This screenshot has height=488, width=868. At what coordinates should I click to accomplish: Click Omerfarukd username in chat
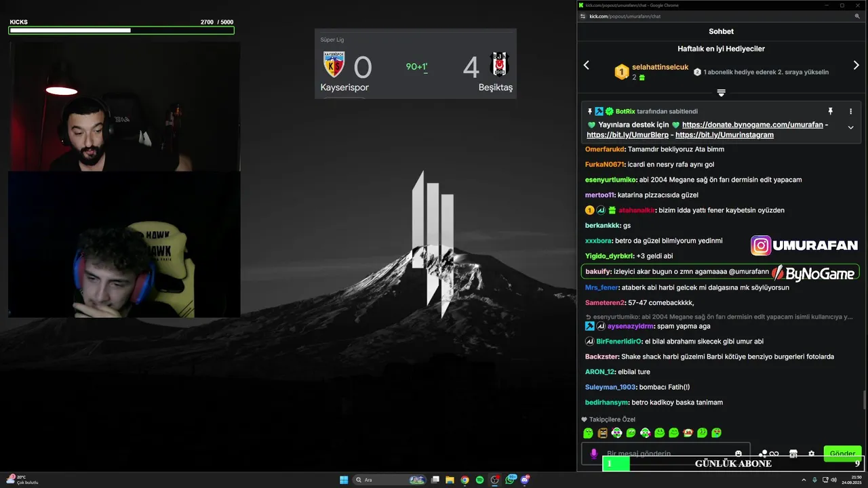(604, 149)
